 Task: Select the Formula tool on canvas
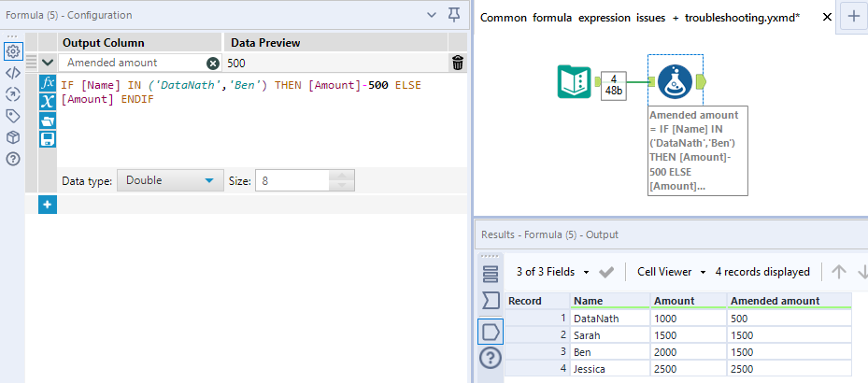click(676, 81)
